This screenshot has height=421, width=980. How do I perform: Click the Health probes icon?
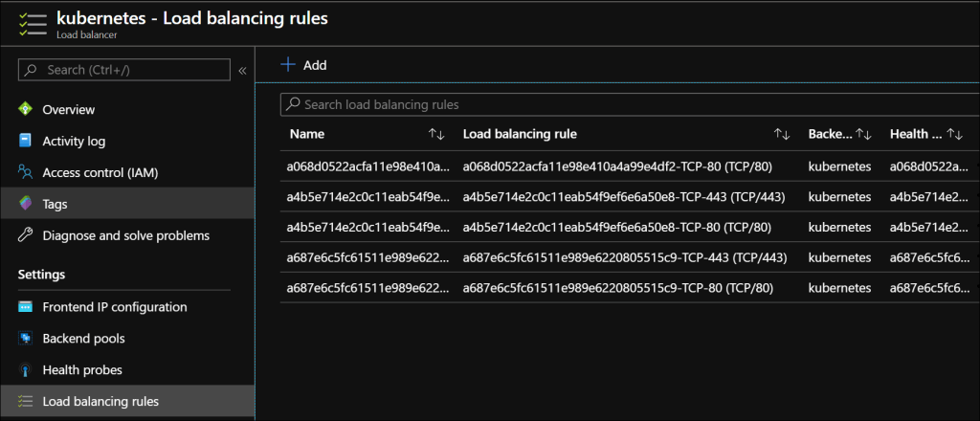[x=26, y=370]
